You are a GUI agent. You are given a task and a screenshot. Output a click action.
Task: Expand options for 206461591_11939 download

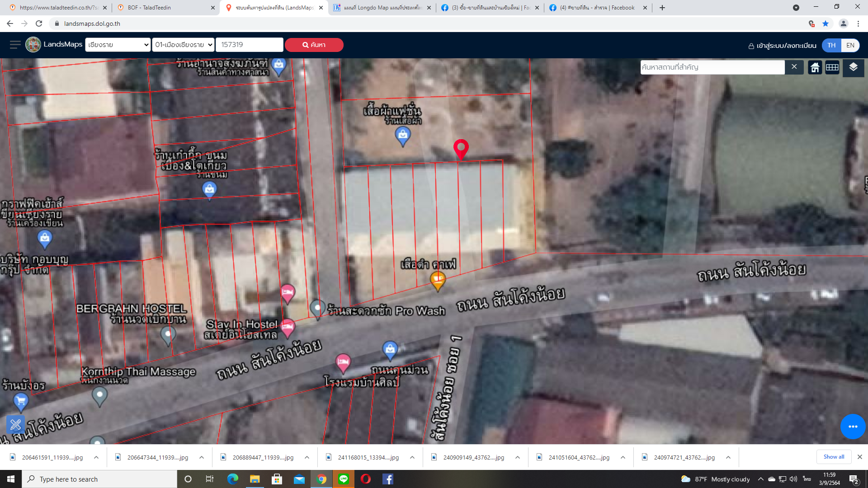[96, 457]
